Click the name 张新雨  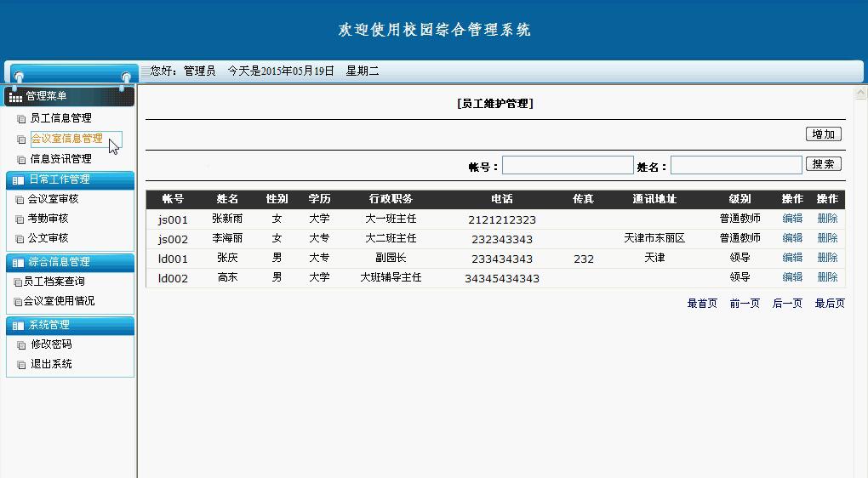click(x=227, y=219)
